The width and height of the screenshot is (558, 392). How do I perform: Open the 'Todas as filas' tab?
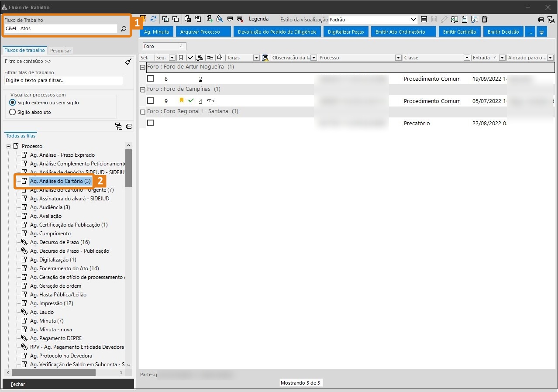pos(21,136)
